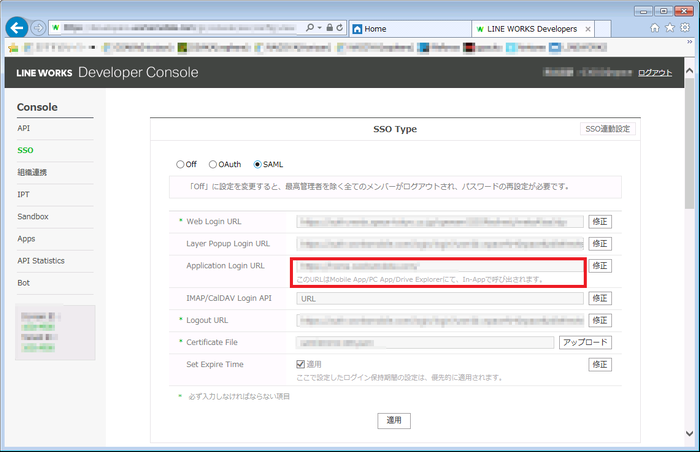This screenshot has width=700, height=452.
Task: Open the favorites star icon
Action: click(x=670, y=28)
